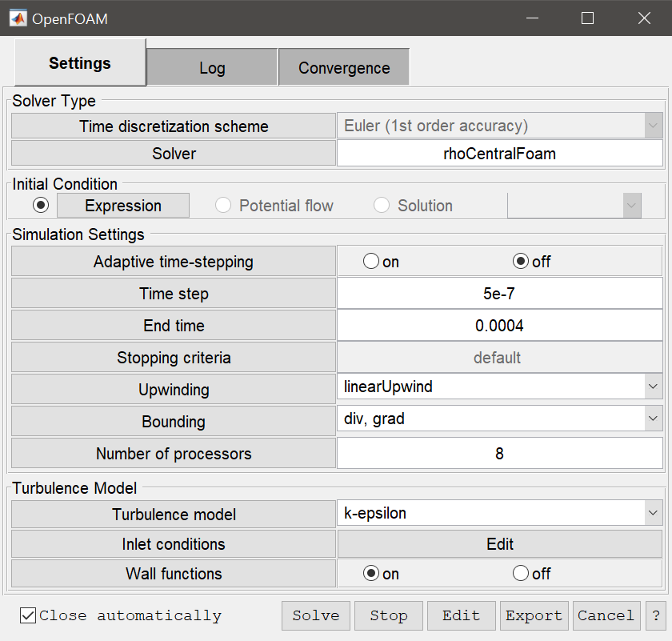The image size is (672, 641).
Task: Switch to the Convergence tab
Action: [x=344, y=67]
